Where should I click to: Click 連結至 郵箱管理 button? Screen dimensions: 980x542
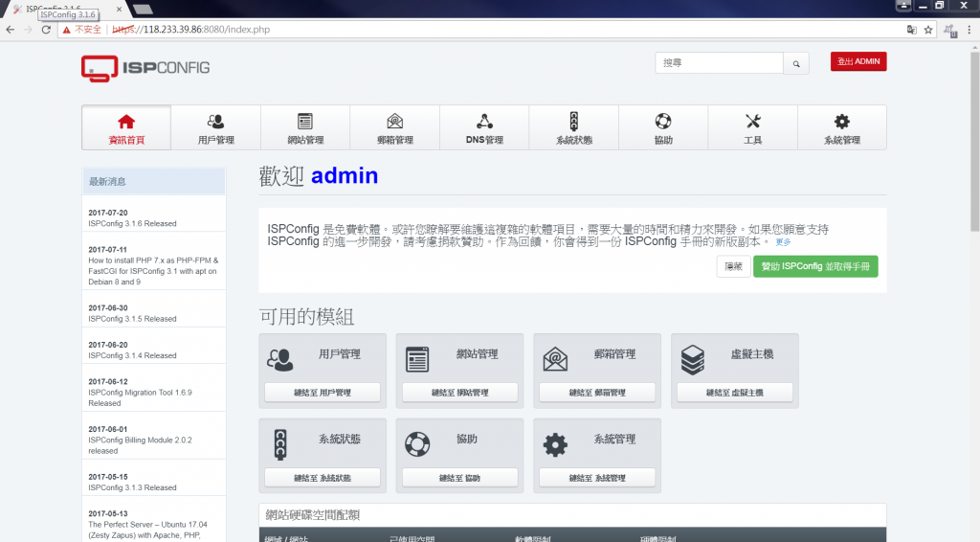[597, 393]
